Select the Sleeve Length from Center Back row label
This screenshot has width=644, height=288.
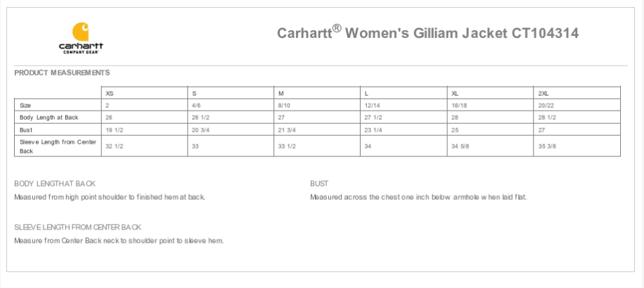pos(57,146)
